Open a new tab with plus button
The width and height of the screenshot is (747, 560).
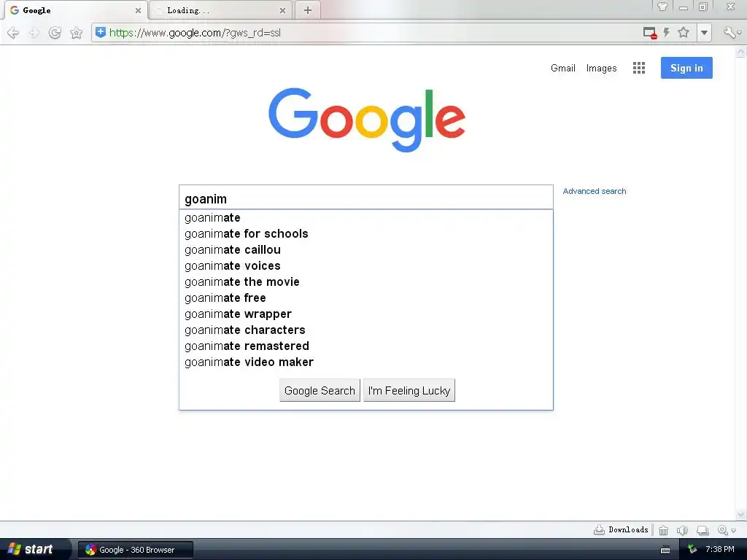(x=308, y=10)
